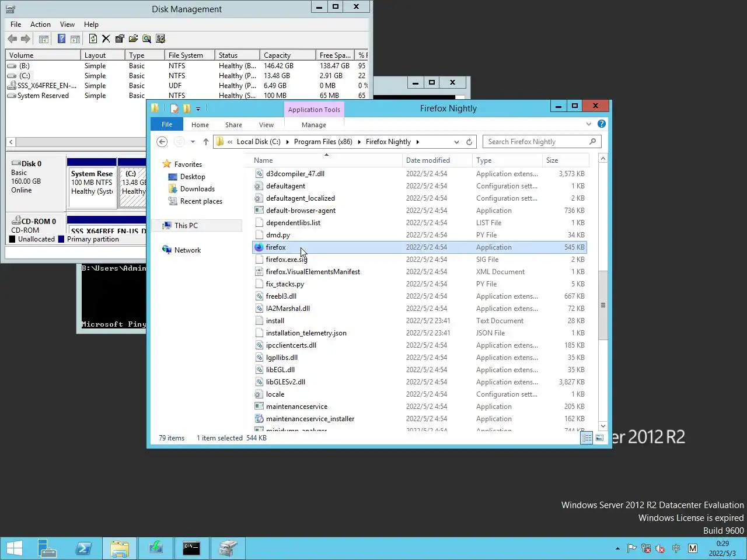Switch to Explorer Home ribbon tab
Viewport: 747px width, 560px height.
200,125
